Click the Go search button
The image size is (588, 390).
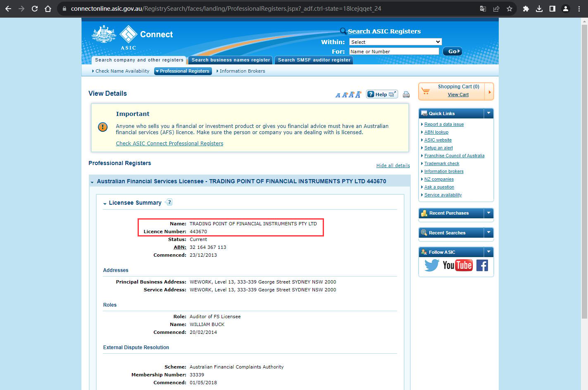pos(452,51)
